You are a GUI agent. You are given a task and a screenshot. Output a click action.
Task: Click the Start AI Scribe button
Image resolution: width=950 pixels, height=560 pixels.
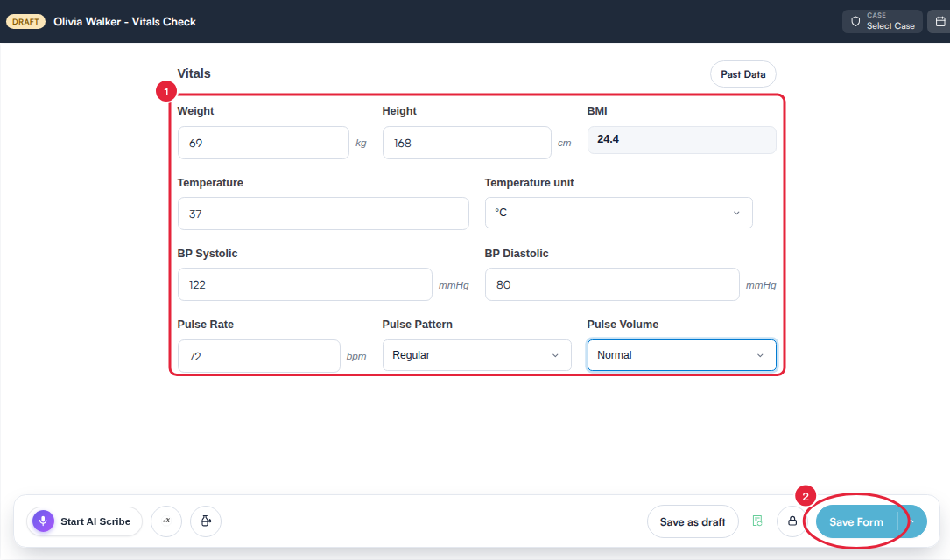click(84, 521)
